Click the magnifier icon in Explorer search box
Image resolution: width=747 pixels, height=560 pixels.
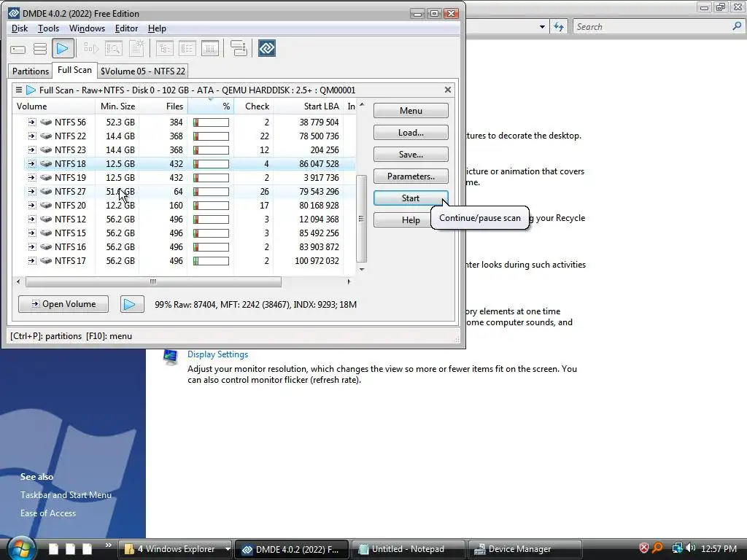(x=737, y=26)
